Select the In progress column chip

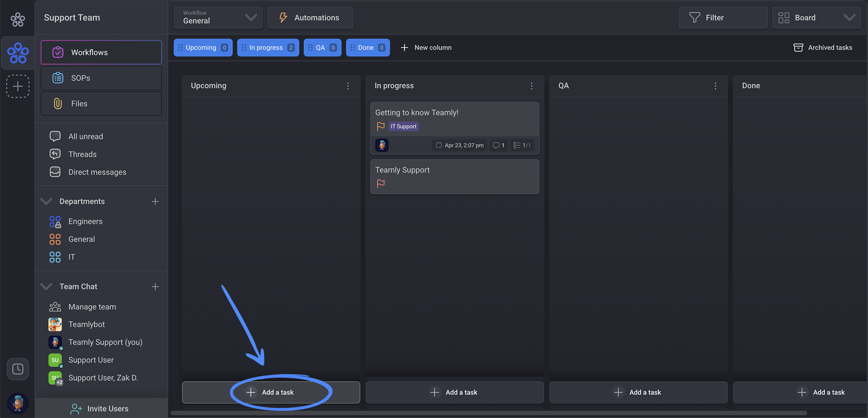point(268,47)
